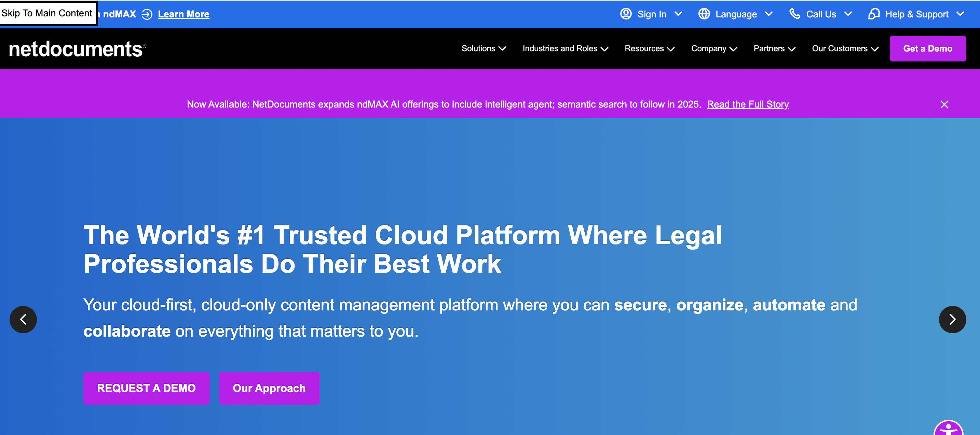Viewport: 980px width, 435px height.
Task: Expand the Our Customers menu arrow
Action: [x=875, y=49]
